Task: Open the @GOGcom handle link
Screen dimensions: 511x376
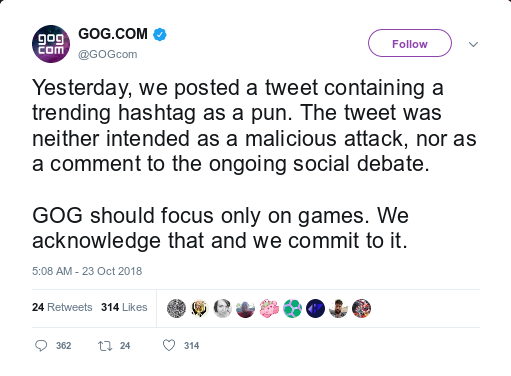Action: click(107, 54)
